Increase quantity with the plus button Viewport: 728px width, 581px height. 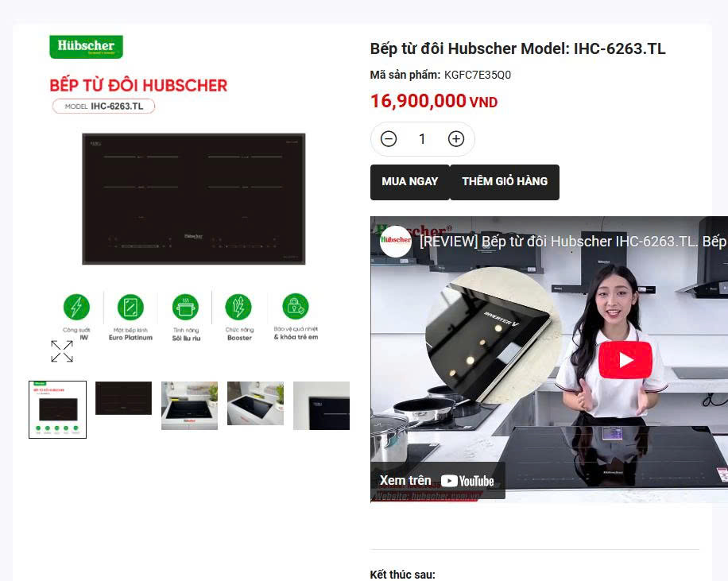click(456, 139)
